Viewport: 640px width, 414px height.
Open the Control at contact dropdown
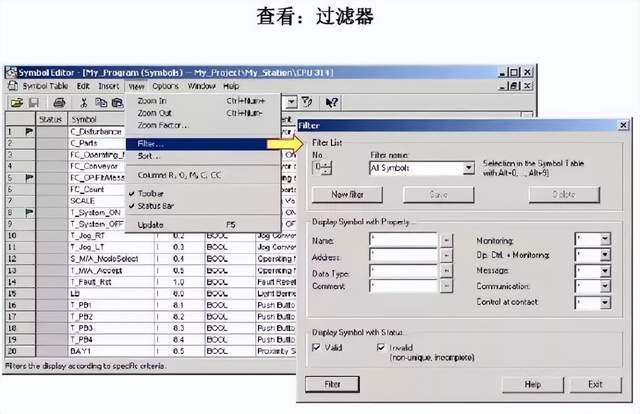605,303
